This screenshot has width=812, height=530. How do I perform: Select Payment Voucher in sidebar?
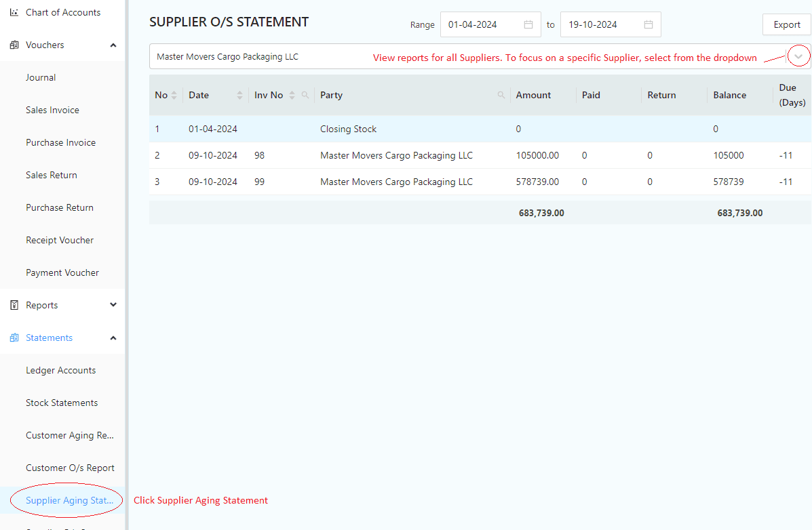(62, 273)
